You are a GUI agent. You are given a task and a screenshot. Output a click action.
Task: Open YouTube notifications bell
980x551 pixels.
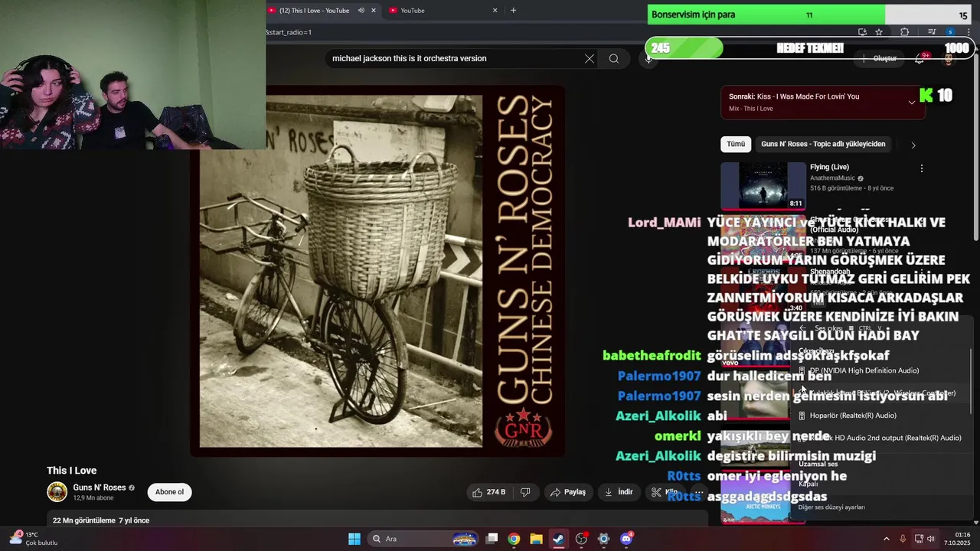point(920,59)
